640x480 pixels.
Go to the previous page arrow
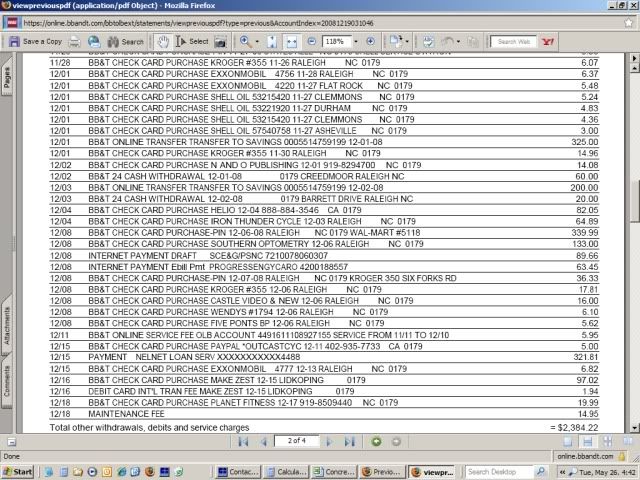click(x=264, y=442)
